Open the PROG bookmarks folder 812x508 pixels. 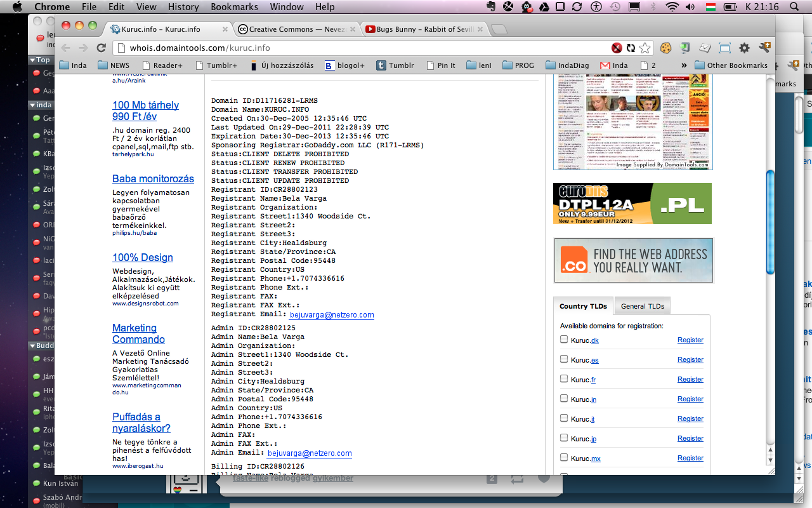coord(518,65)
